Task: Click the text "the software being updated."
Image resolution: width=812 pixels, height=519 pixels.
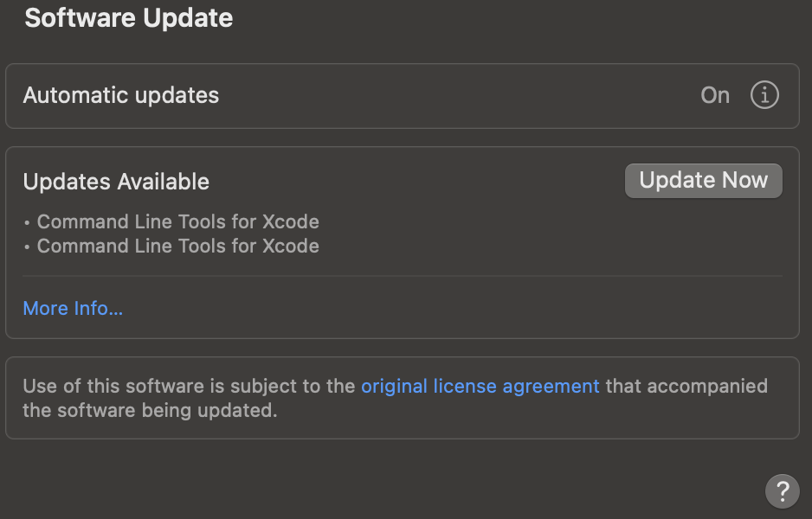Action: click(150, 410)
